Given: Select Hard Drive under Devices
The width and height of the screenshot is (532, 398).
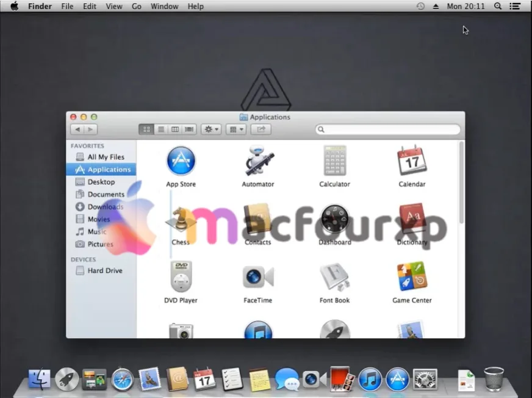Looking at the screenshot, I should [101, 270].
